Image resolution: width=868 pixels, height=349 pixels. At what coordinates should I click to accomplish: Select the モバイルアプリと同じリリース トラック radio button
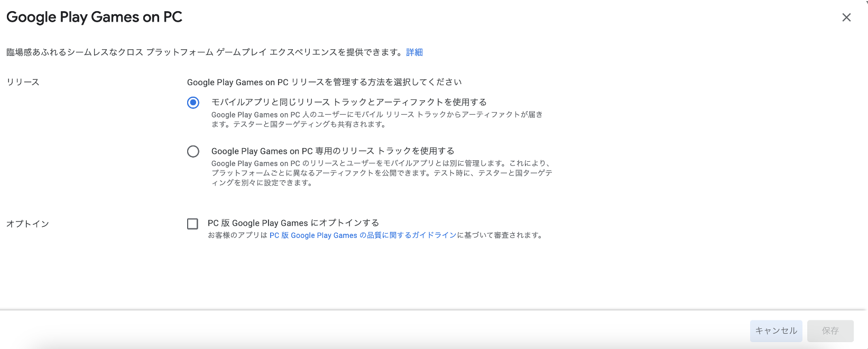pos(193,103)
